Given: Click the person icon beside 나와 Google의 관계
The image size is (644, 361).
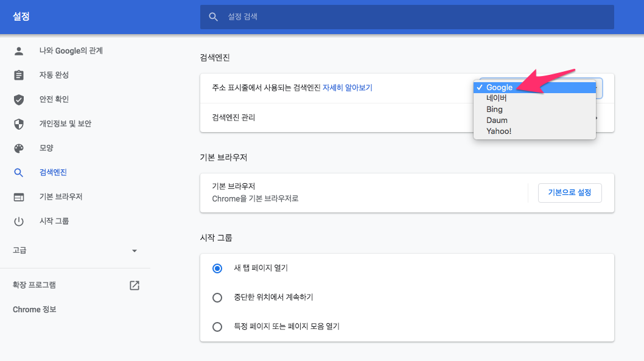Looking at the screenshot, I should click(18, 51).
